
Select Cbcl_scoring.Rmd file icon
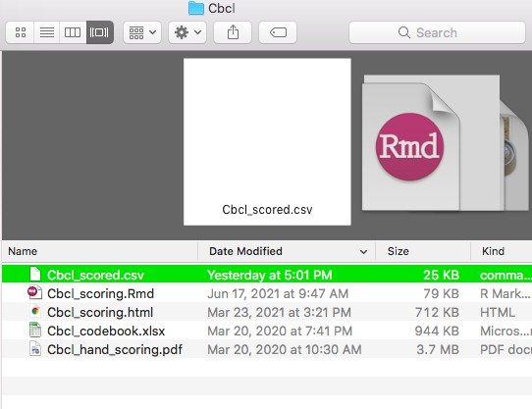pyautogui.click(x=34, y=293)
